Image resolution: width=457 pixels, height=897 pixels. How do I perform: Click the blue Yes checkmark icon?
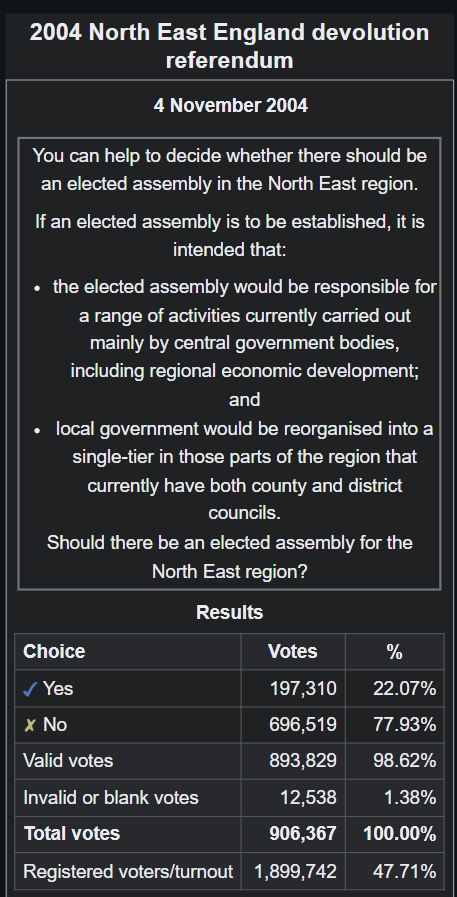pyautogui.click(x=30, y=689)
